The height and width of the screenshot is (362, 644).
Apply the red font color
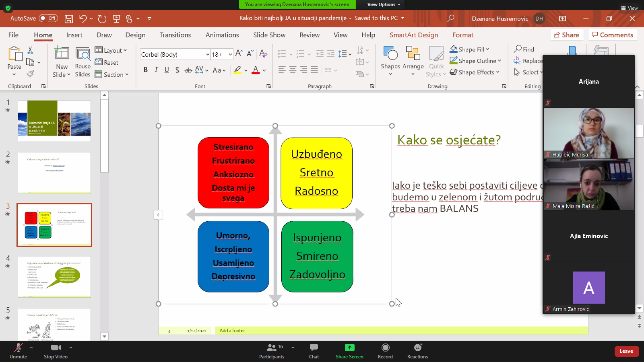click(256, 70)
